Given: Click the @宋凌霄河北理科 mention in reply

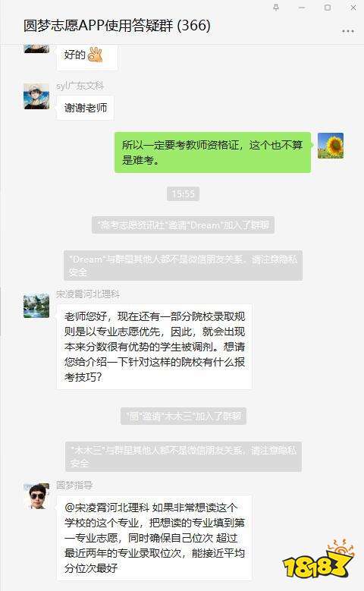Looking at the screenshot, I should click(107, 508).
